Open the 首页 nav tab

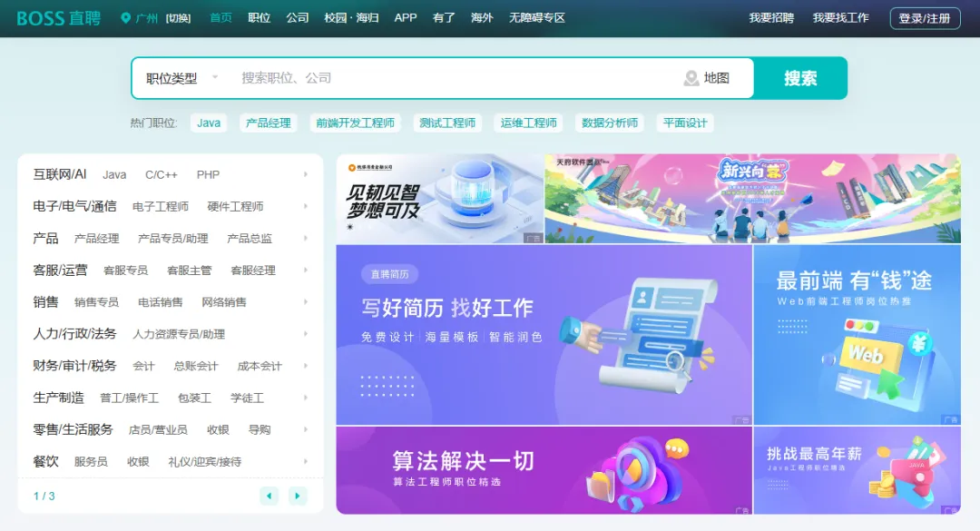tap(220, 18)
